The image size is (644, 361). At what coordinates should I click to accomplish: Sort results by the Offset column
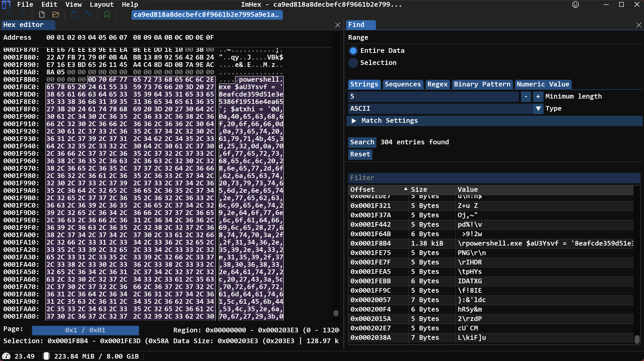coord(362,190)
